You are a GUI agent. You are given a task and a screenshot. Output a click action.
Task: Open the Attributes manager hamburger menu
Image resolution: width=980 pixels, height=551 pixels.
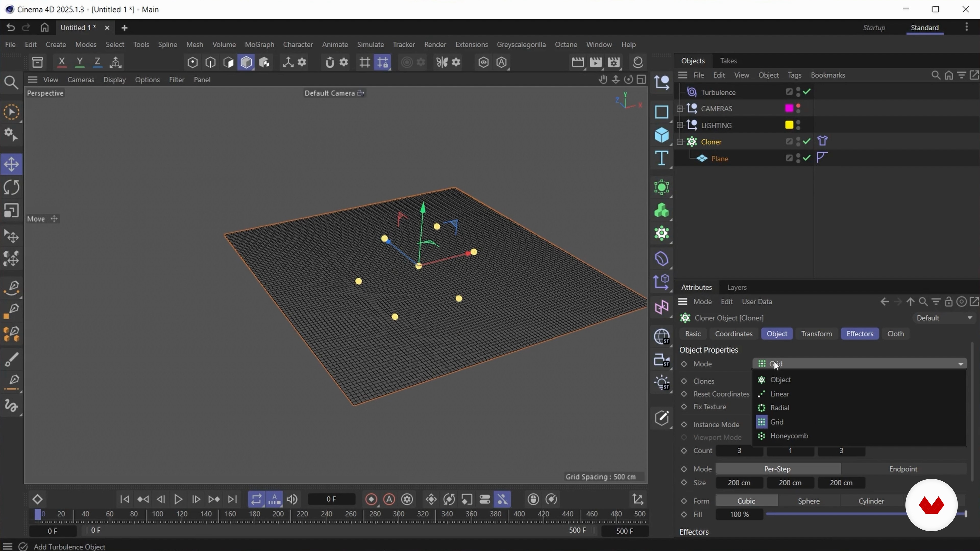point(682,302)
